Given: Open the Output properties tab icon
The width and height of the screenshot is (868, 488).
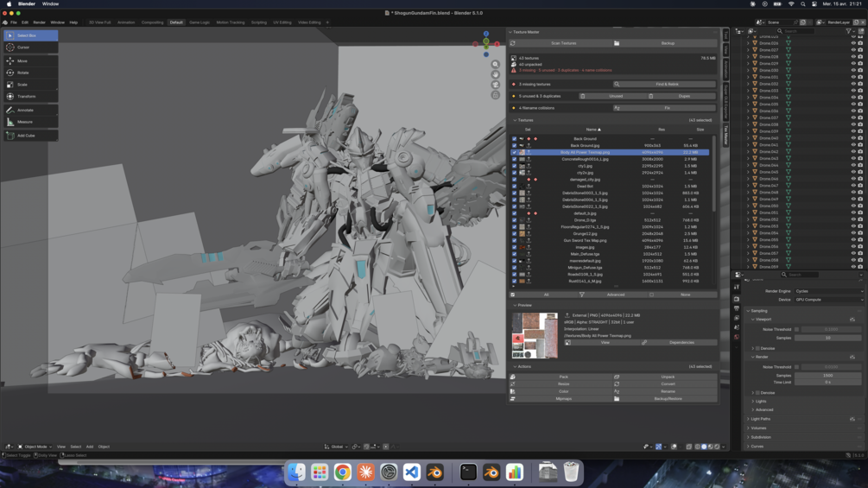Looking at the screenshot, I should click(737, 308).
